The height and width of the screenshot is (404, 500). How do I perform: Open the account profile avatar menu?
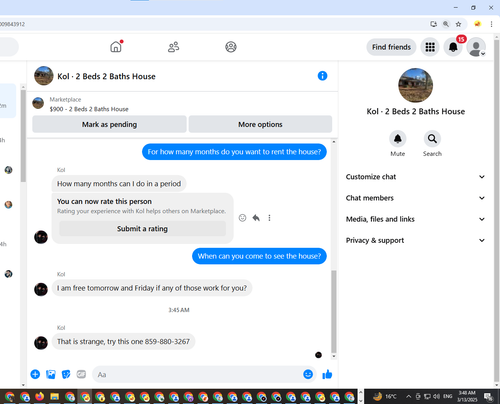[476, 47]
